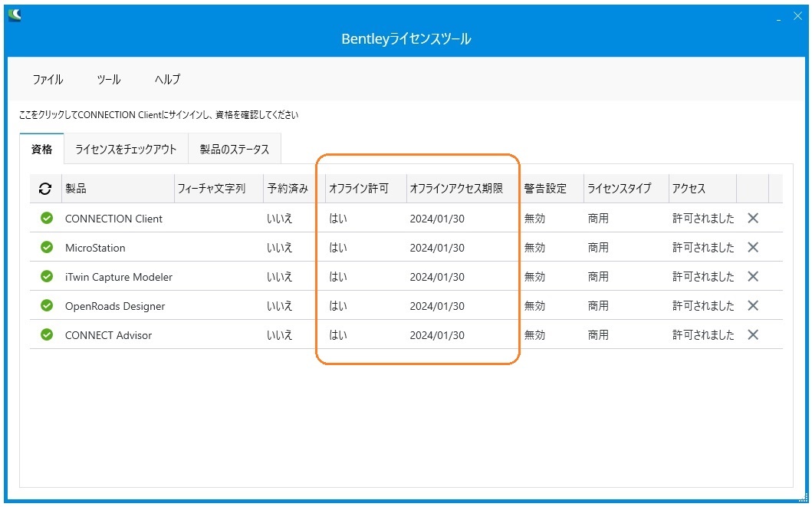Select the CONNECT Advisor product name

click(109, 335)
